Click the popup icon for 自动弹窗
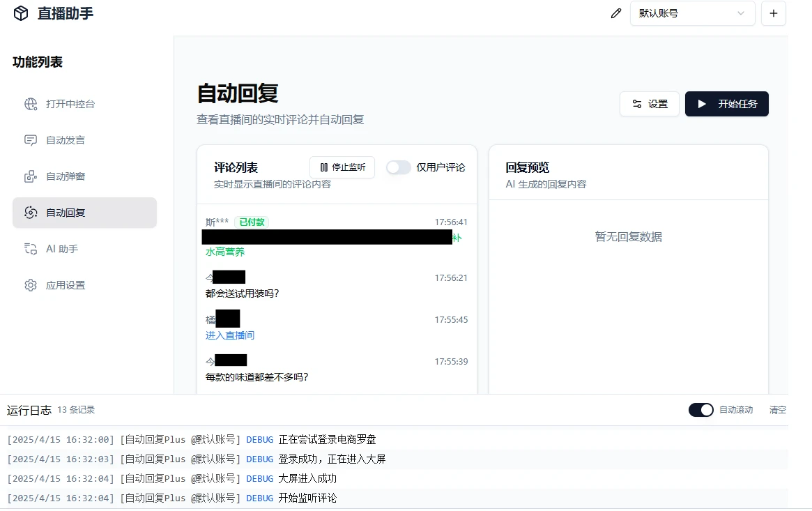Viewport: 812px width, 511px height. [31, 176]
